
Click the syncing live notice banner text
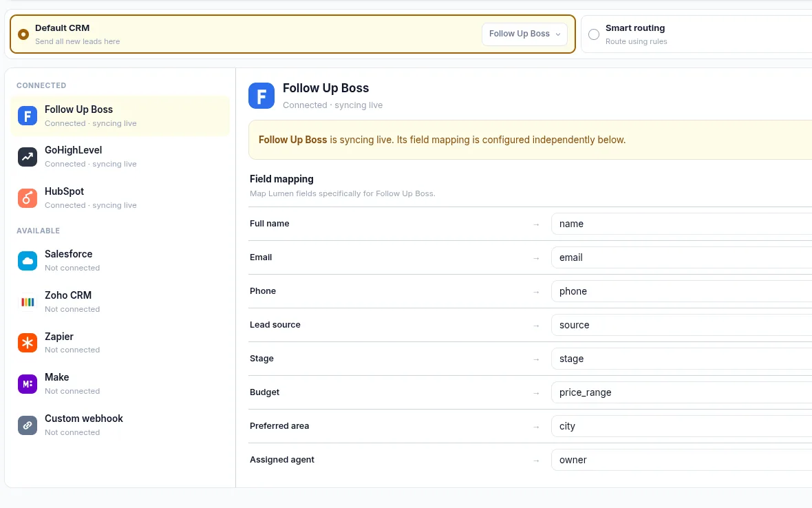tap(442, 140)
